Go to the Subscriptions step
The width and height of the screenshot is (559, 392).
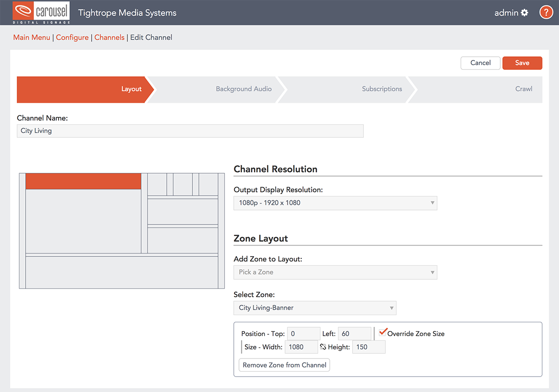(382, 89)
